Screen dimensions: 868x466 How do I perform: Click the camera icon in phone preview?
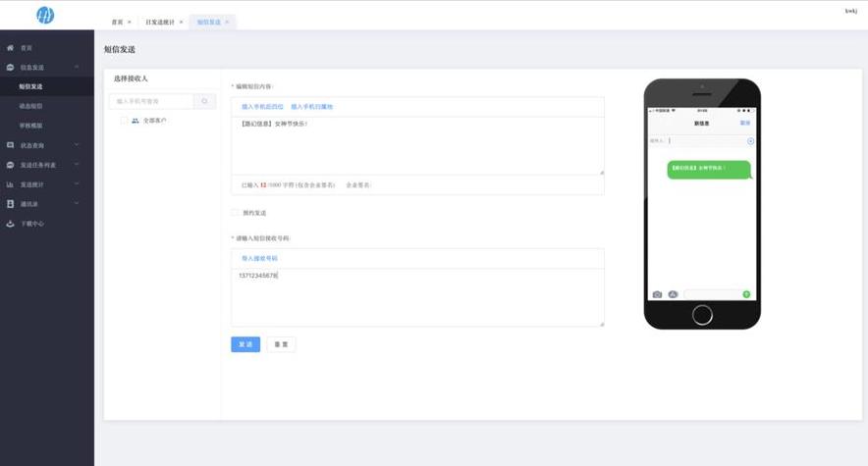[x=657, y=294]
